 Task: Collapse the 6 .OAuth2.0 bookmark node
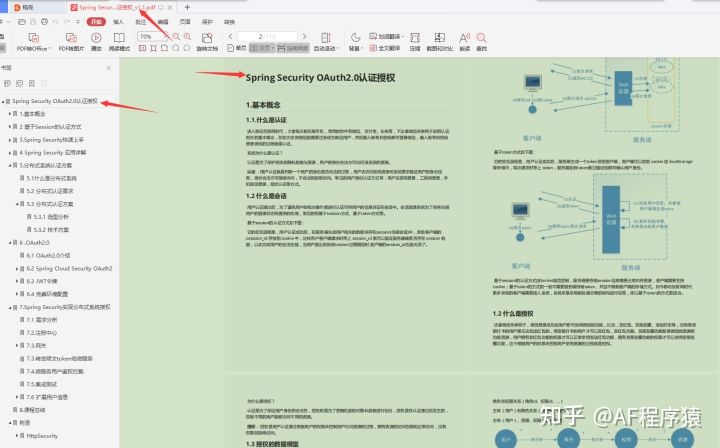point(10,242)
